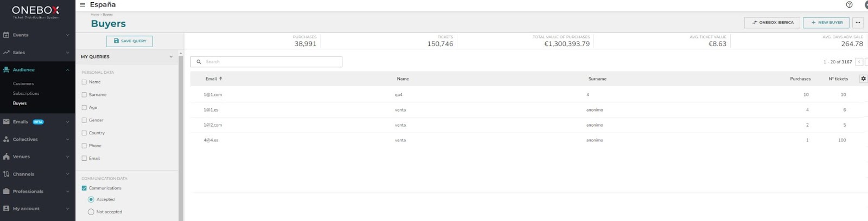
Task: Click the Venues icon in sidebar
Action: point(7,157)
